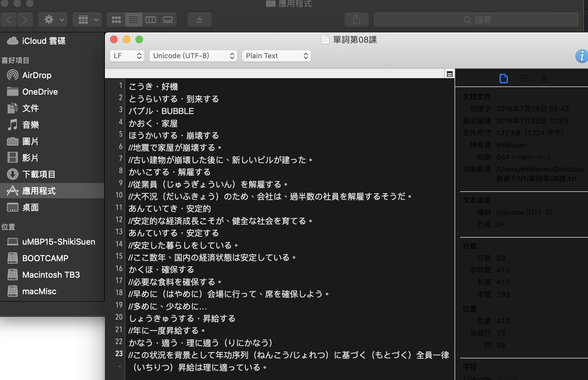Select the macMisc drive in sidebar
Viewport: 588px width, 380px height.
52,291
